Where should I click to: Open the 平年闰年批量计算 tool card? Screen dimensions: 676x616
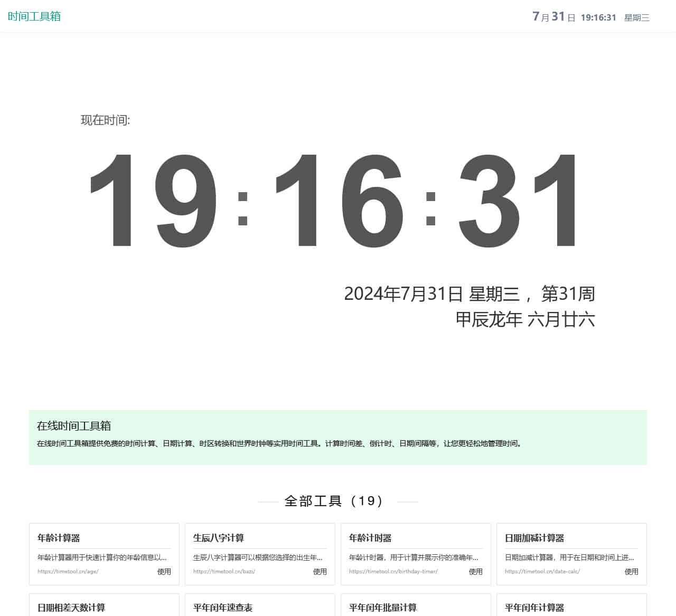click(416, 605)
